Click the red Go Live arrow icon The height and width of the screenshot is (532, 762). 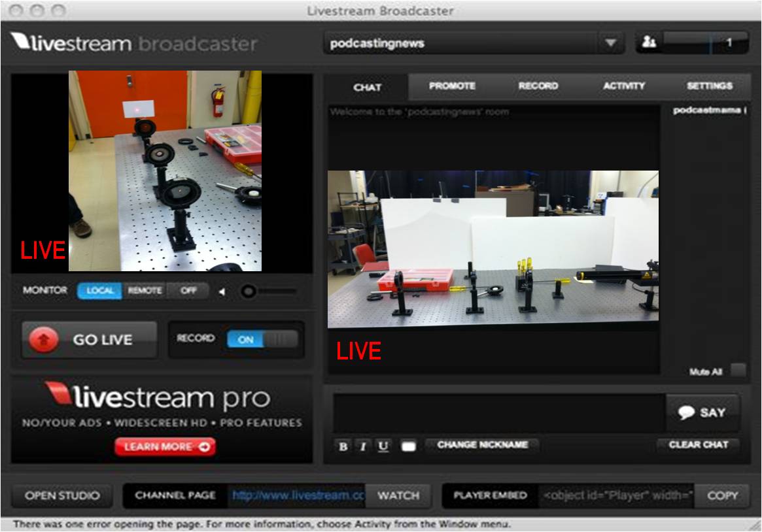pyautogui.click(x=44, y=339)
